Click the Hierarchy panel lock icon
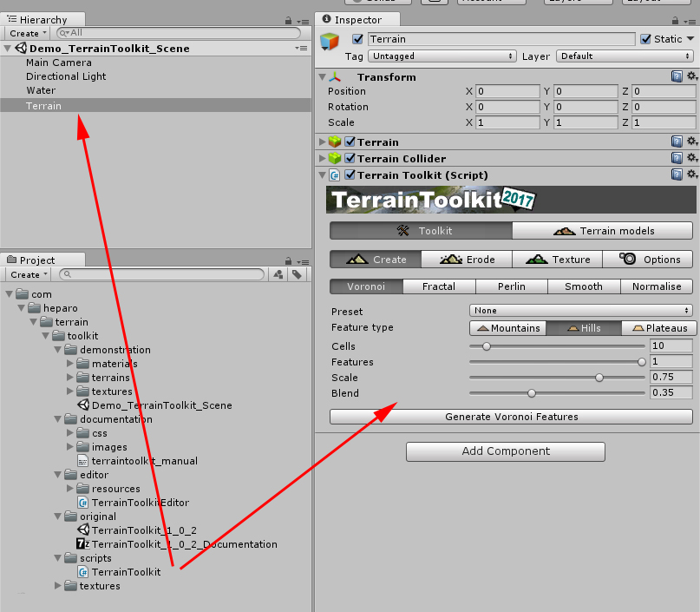The height and width of the screenshot is (612, 700). [288, 21]
